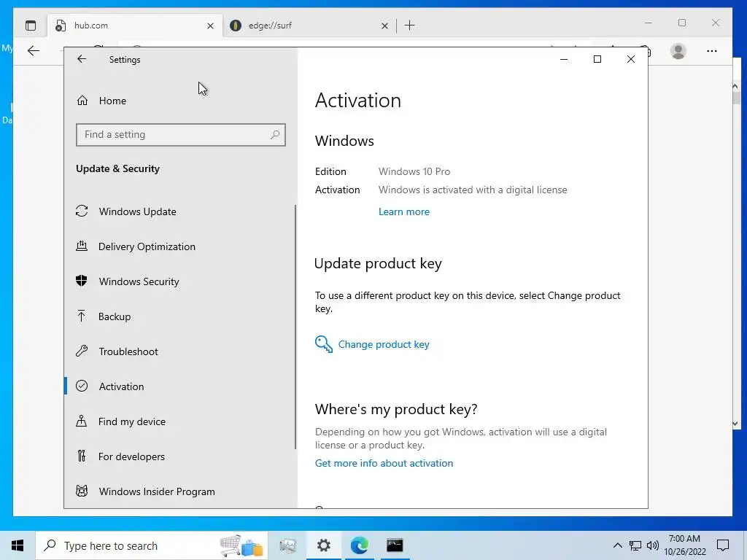The width and height of the screenshot is (747, 560).
Task: Open Settings gear in taskbar
Action: pos(323,545)
